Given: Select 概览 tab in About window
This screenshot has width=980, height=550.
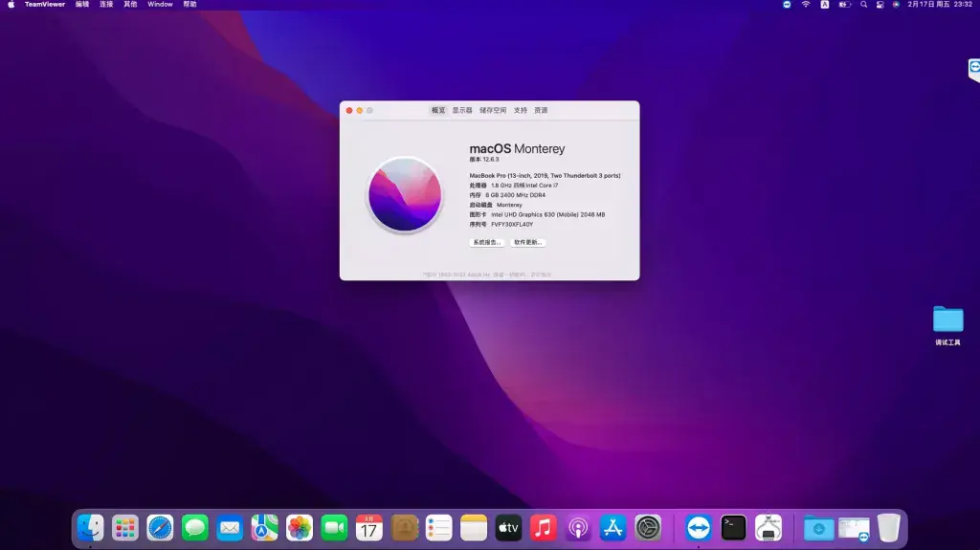Looking at the screenshot, I should pos(438,110).
